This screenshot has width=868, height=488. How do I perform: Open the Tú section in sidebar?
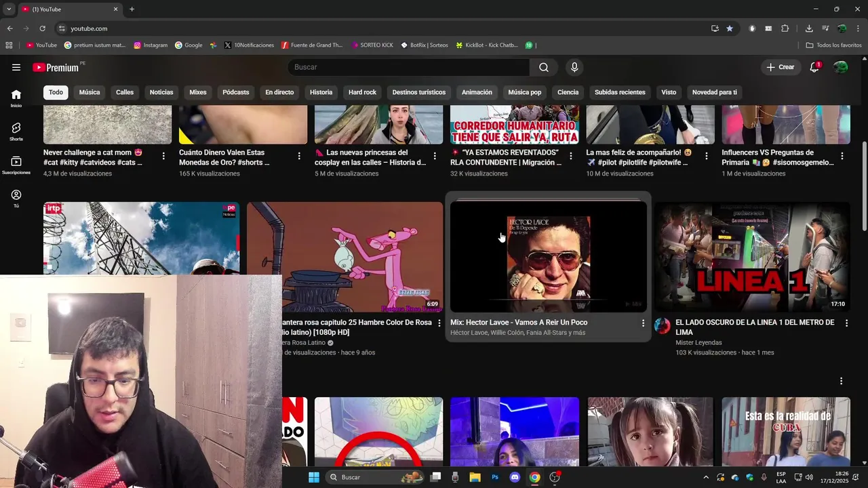(16, 199)
